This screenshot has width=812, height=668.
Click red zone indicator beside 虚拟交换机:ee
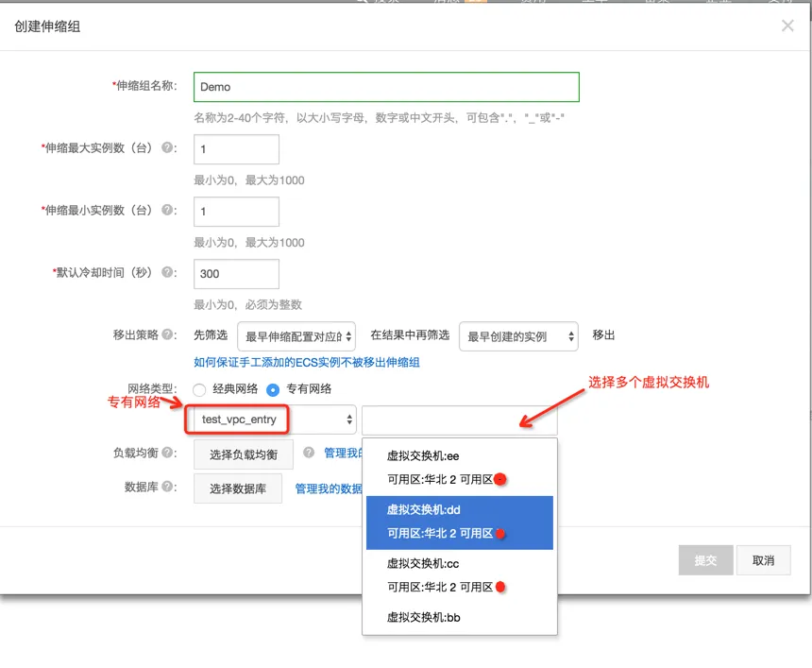tap(501, 479)
